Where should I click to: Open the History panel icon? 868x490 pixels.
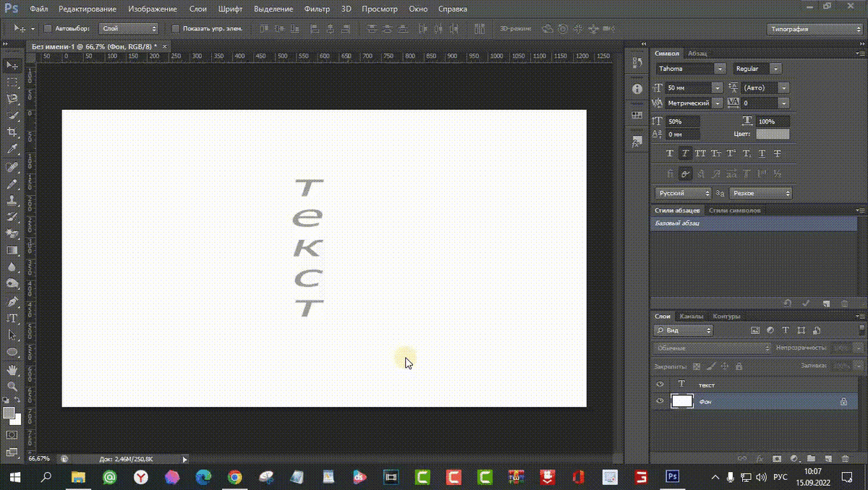pos(637,64)
